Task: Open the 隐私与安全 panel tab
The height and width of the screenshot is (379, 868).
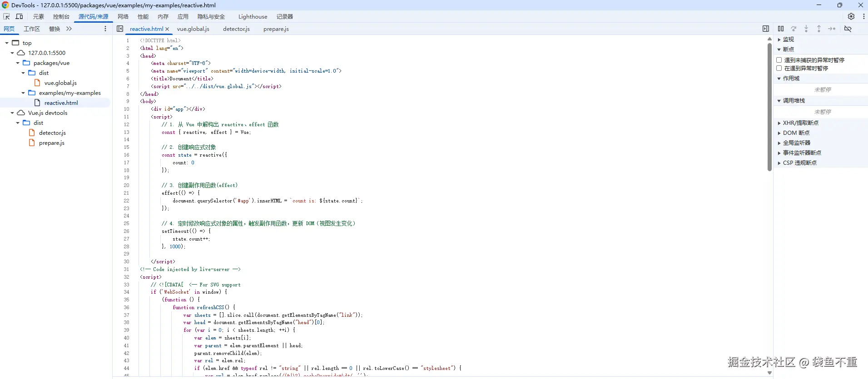Action: (x=211, y=16)
